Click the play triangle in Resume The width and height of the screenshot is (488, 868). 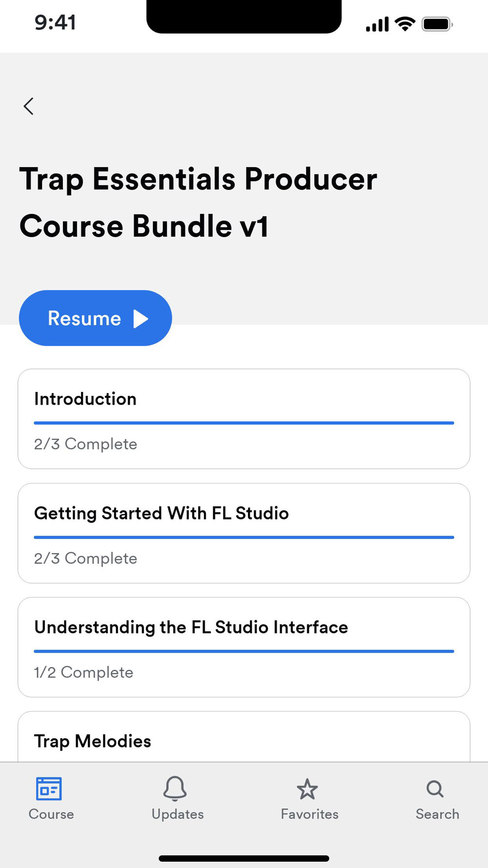click(141, 318)
